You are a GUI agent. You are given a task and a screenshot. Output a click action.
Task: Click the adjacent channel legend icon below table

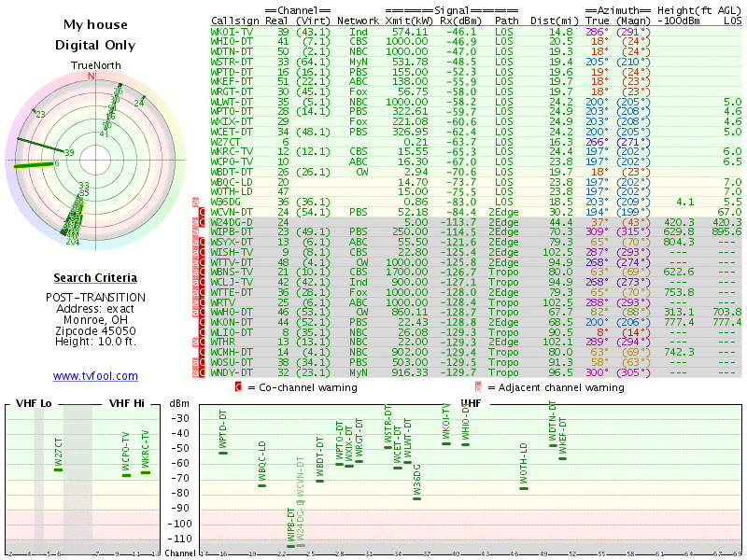point(478,386)
